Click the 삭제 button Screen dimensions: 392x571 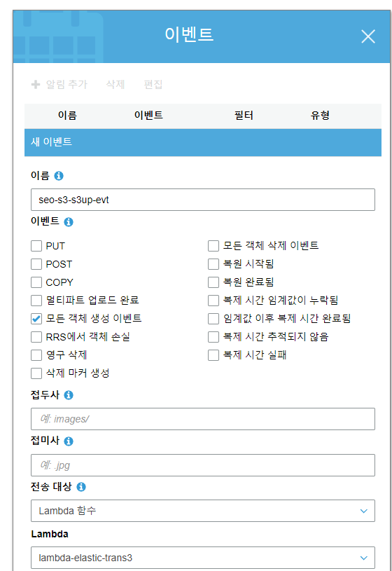(115, 85)
